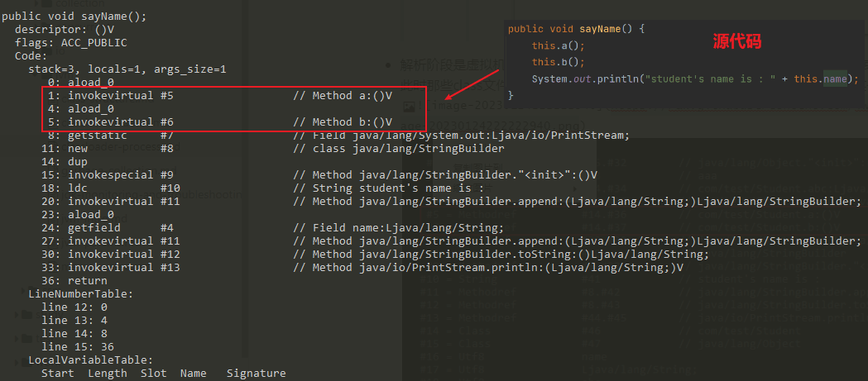This screenshot has width=868, height=381.
Task: Expand the tree arrow beside line 14 folder
Action: (x=16, y=337)
